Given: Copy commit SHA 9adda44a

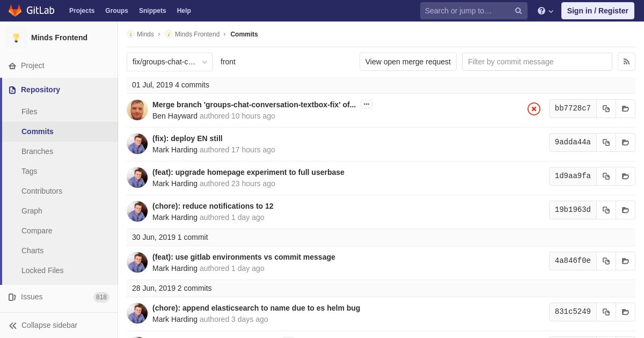Looking at the screenshot, I should (606, 142).
